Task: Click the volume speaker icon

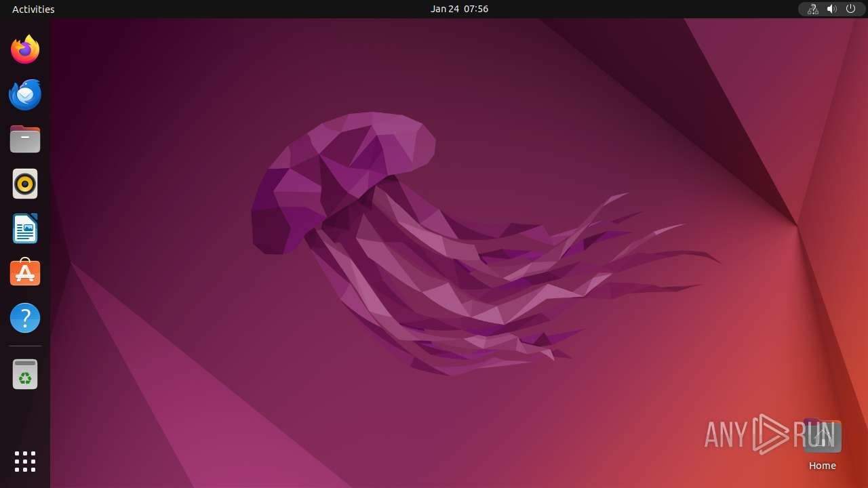Action: [x=832, y=9]
